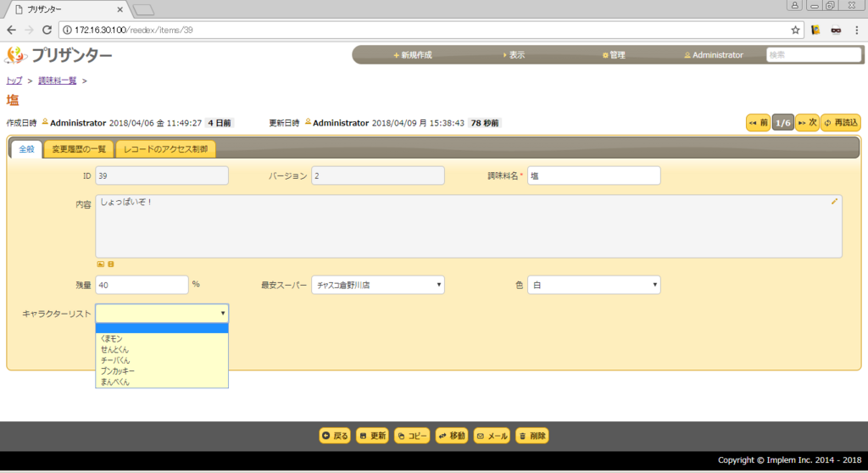This screenshot has height=473, width=868.
Task: Open the 新規作成 menu
Action: tap(413, 55)
